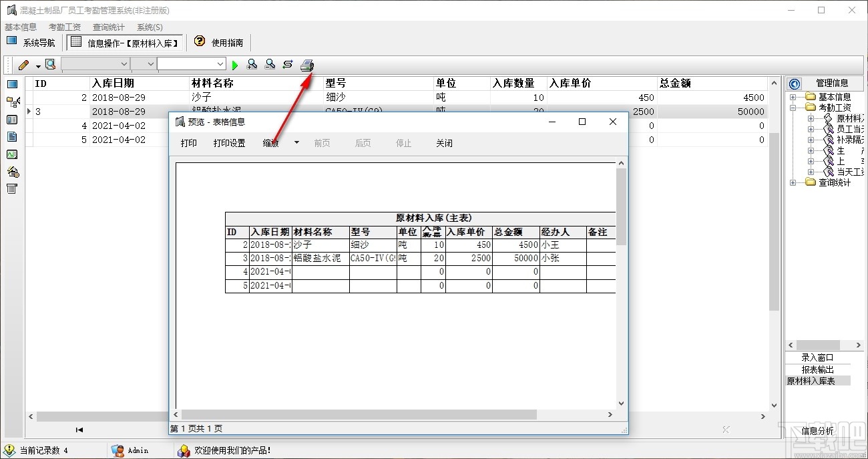Click the green play arrow icon
Image resolution: width=868 pixels, height=459 pixels.
coord(234,65)
